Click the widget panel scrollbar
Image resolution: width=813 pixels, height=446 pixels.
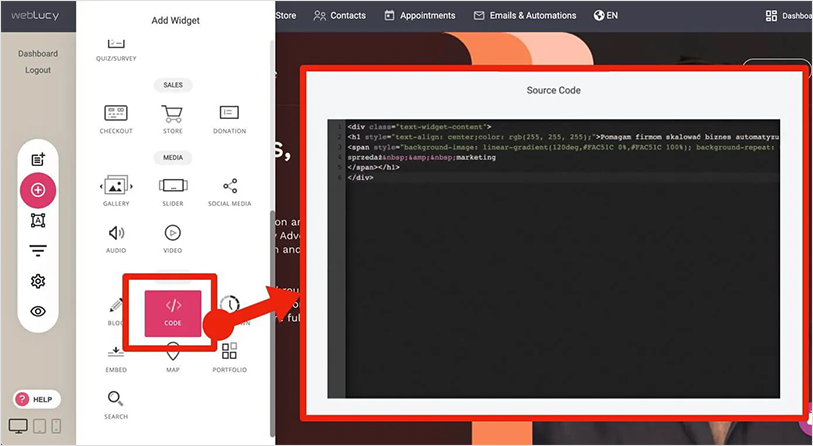[272, 322]
